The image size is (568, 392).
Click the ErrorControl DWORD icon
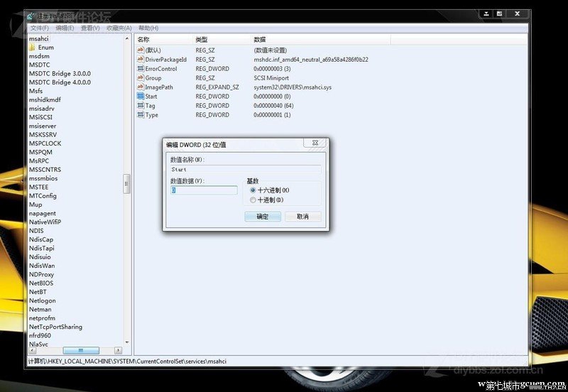140,69
